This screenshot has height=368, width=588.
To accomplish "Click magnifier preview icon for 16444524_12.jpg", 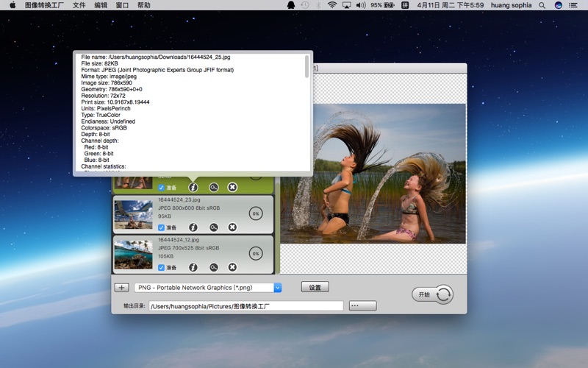I will point(213,267).
